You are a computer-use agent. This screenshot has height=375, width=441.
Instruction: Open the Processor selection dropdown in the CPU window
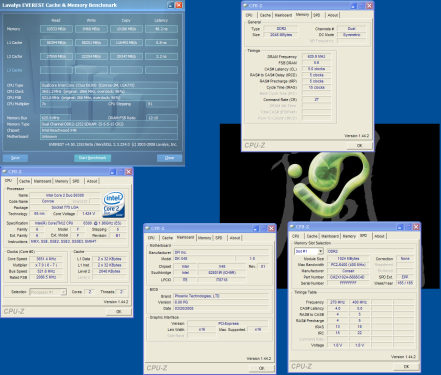pos(63,292)
